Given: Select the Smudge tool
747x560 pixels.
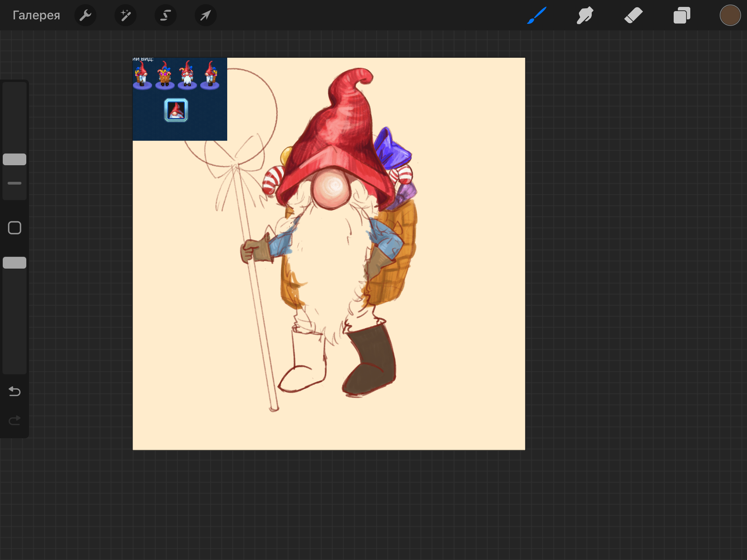Looking at the screenshot, I should point(585,15).
